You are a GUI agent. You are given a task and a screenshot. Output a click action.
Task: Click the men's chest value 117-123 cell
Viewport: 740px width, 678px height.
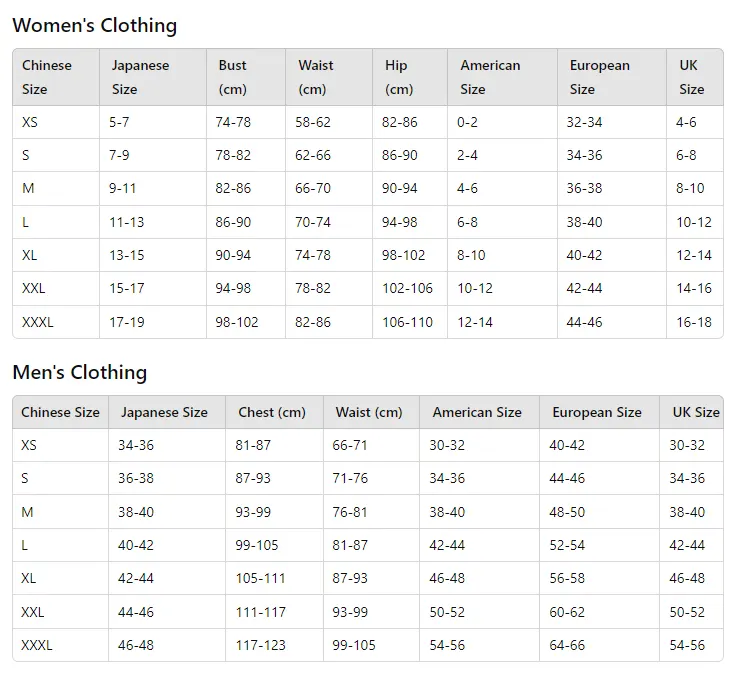click(275, 645)
